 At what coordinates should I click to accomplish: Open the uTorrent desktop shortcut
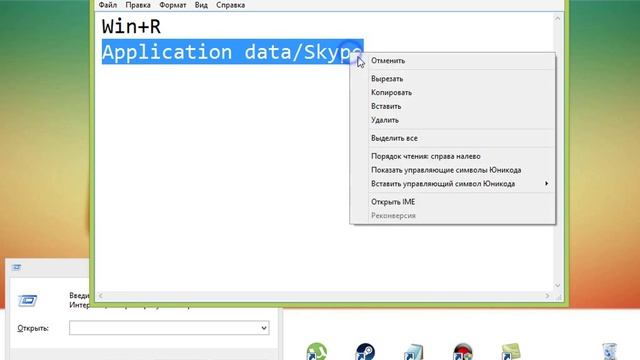(317, 352)
